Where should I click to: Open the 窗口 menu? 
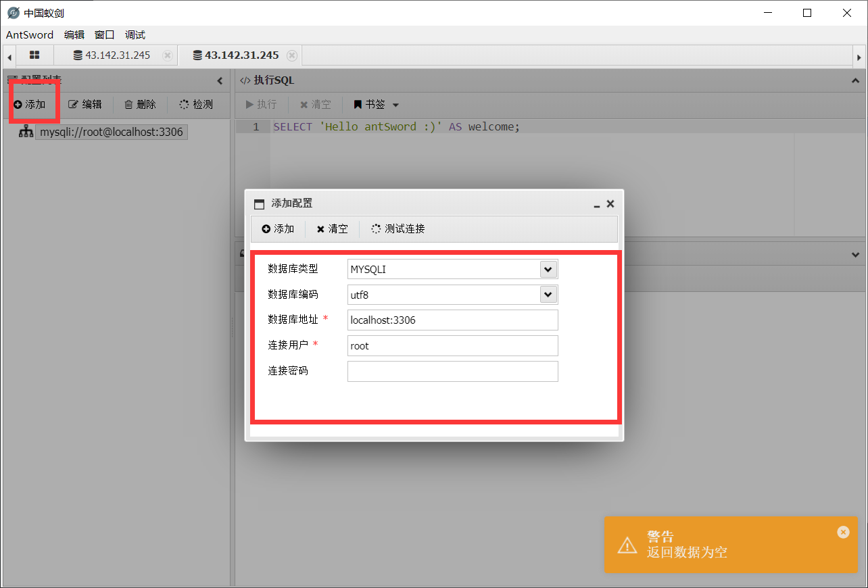point(105,35)
